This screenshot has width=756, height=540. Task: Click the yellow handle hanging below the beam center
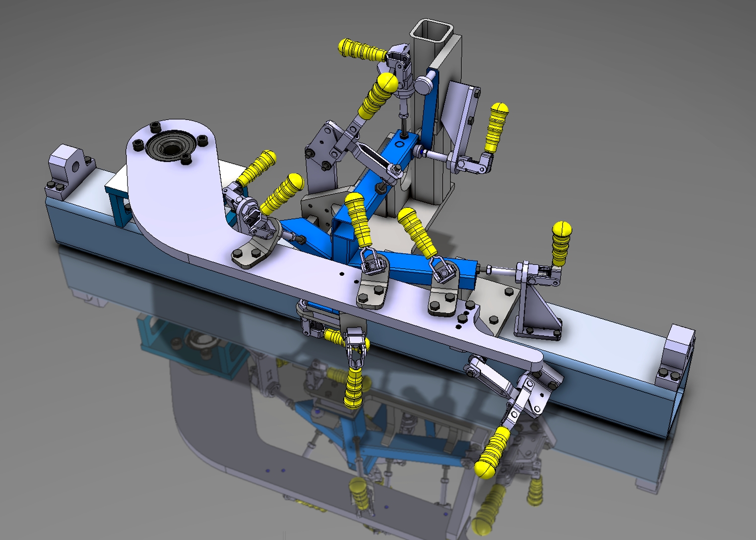[x=353, y=386]
